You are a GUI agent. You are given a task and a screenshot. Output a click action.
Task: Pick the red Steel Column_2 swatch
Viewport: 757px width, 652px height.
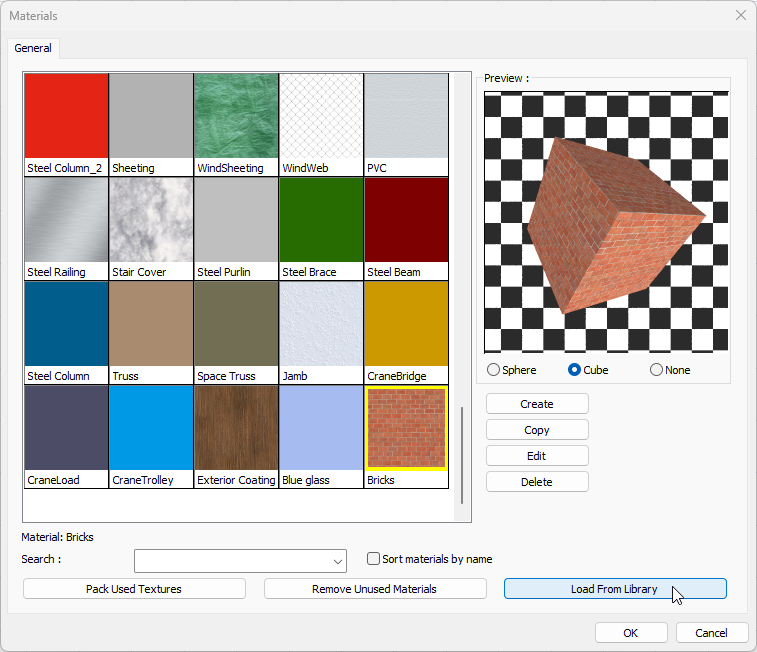pos(66,117)
